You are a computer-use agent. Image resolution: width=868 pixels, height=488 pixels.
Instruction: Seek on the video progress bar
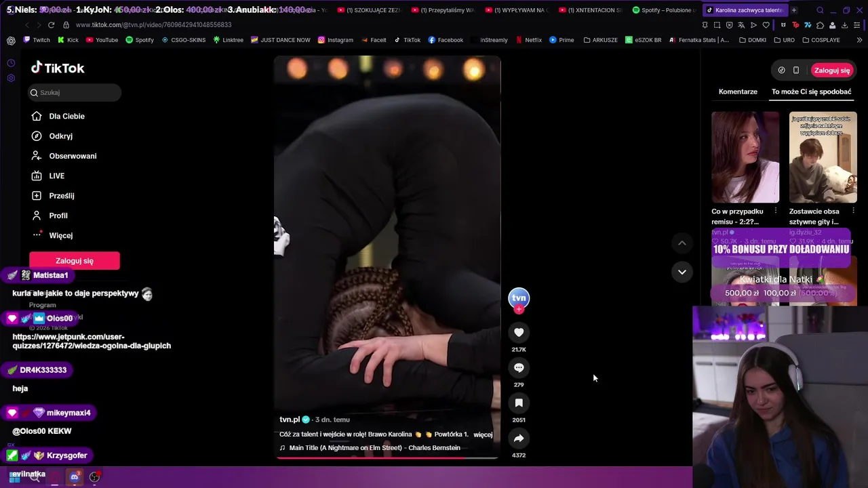pyautogui.click(x=387, y=458)
